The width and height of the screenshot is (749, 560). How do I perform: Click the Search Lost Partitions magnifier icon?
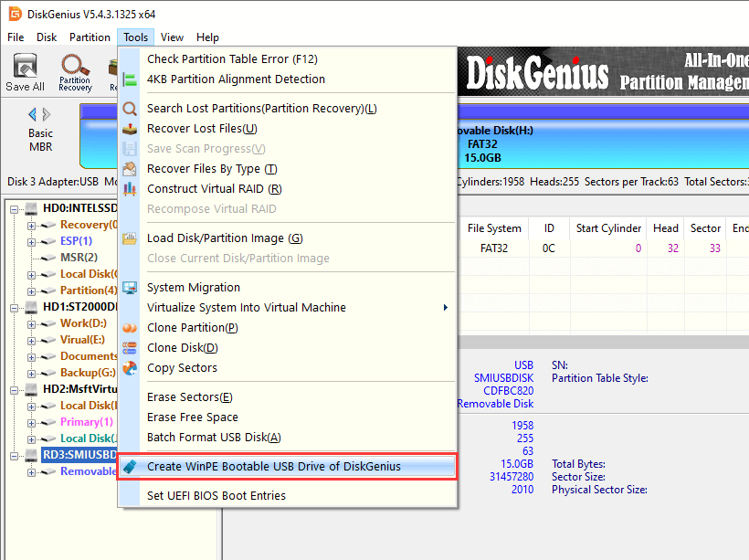tap(130, 109)
